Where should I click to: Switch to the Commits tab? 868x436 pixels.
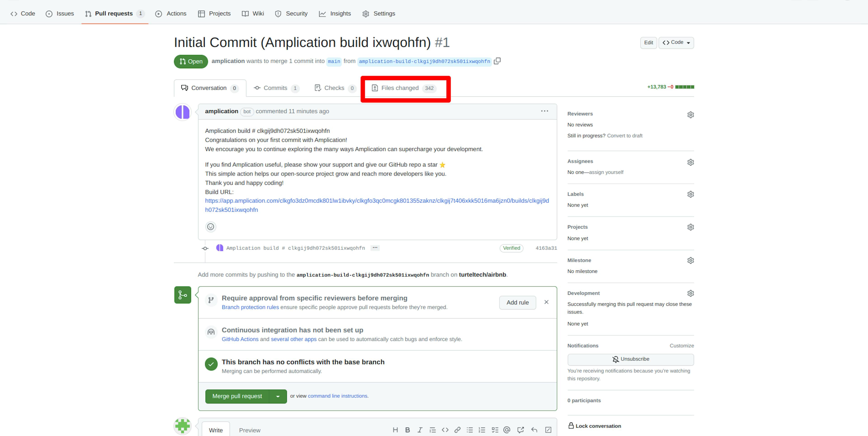click(276, 88)
